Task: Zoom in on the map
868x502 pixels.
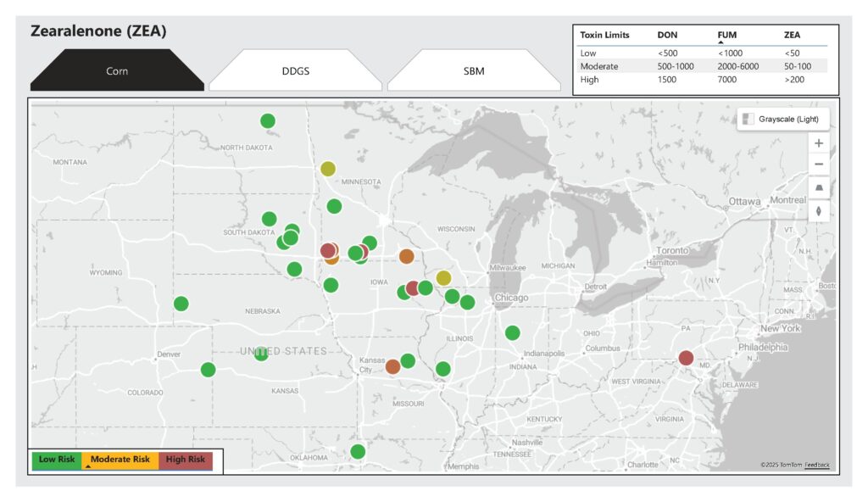Action: (x=818, y=143)
